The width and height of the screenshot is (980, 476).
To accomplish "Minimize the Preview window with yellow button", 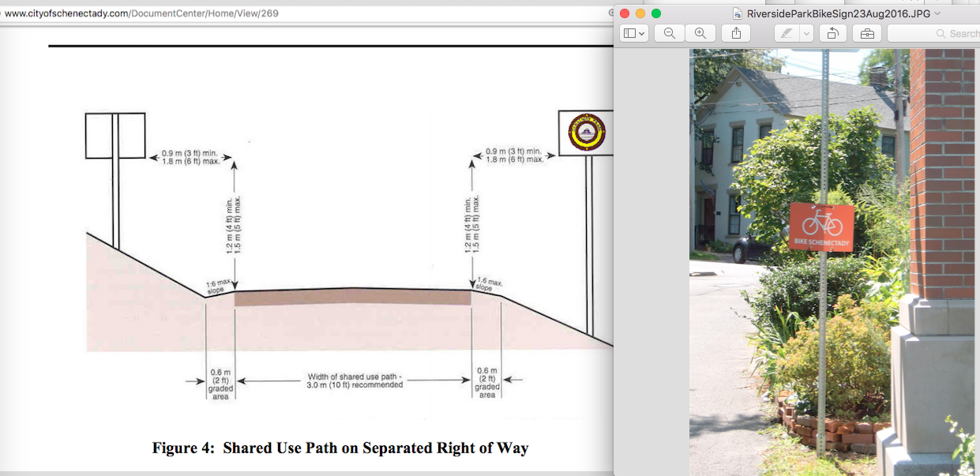I will coord(640,13).
